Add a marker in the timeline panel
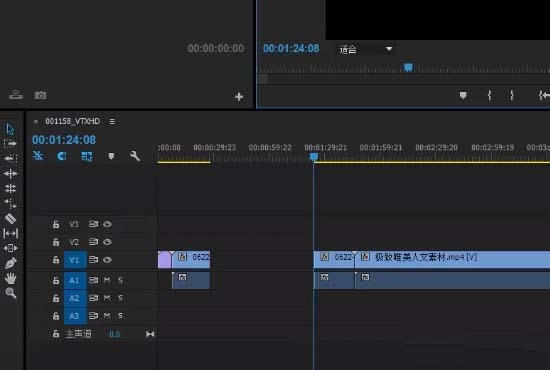 [111, 156]
